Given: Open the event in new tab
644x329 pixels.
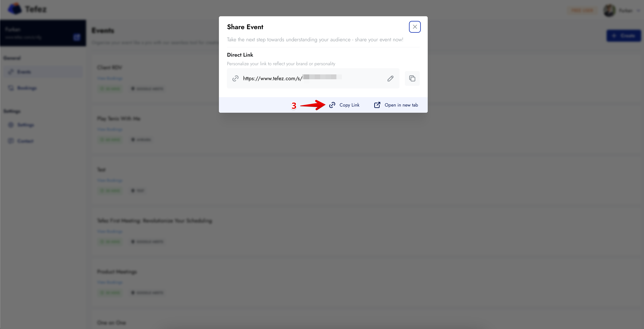Looking at the screenshot, I should pyautogui.click(x=396, y=105).
